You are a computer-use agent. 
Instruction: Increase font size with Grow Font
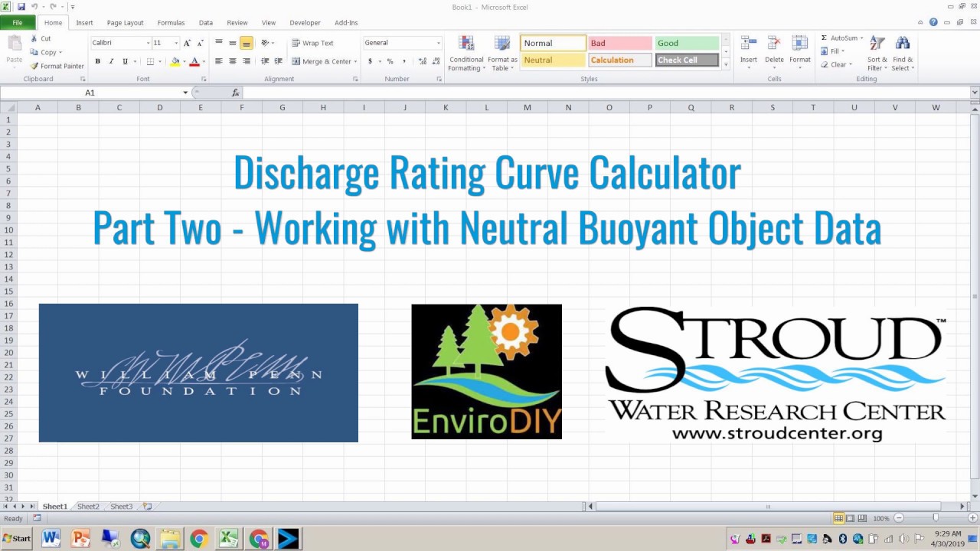point(187,43)
